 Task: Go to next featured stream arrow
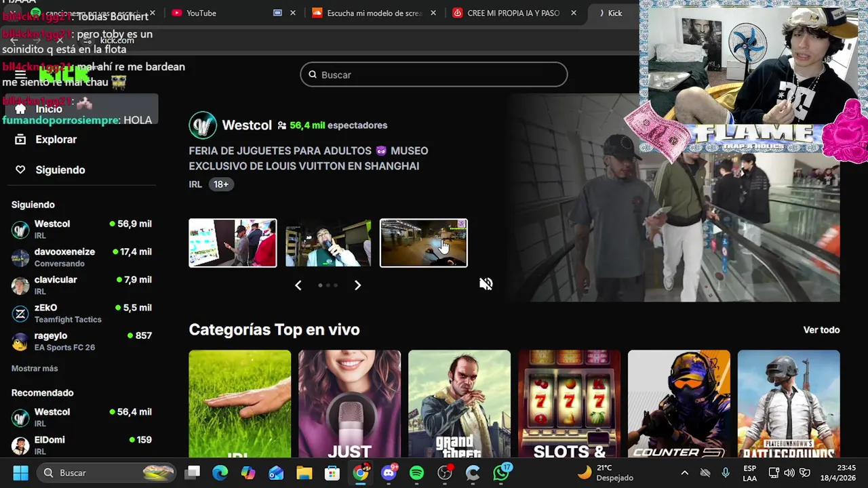pyautogui.click(x=357, y=285)
